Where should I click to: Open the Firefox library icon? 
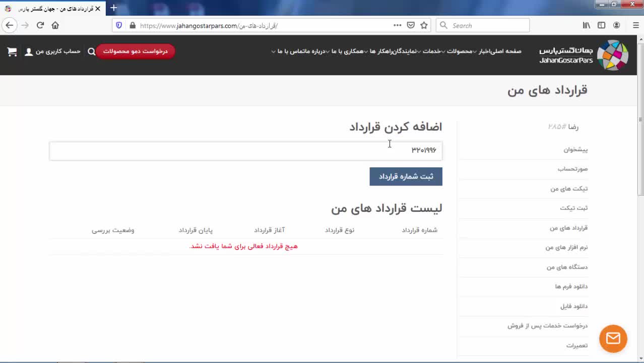587,25
